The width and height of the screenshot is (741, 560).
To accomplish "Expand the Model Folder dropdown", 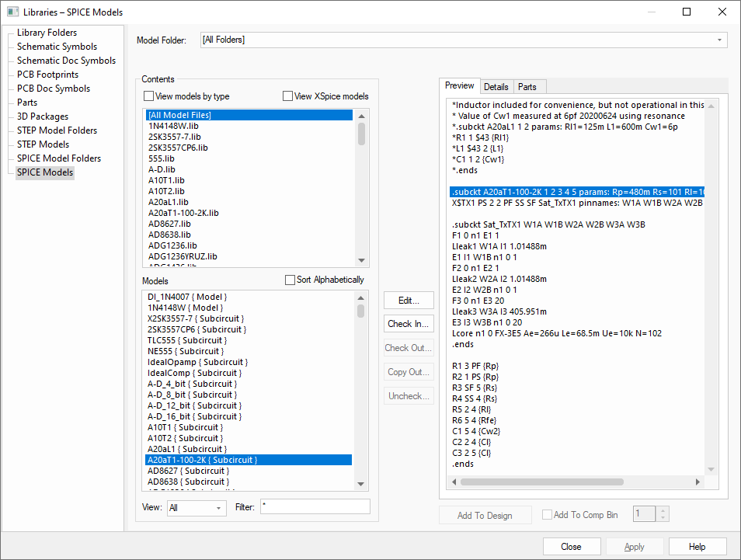I will click(x=719, y=40).
